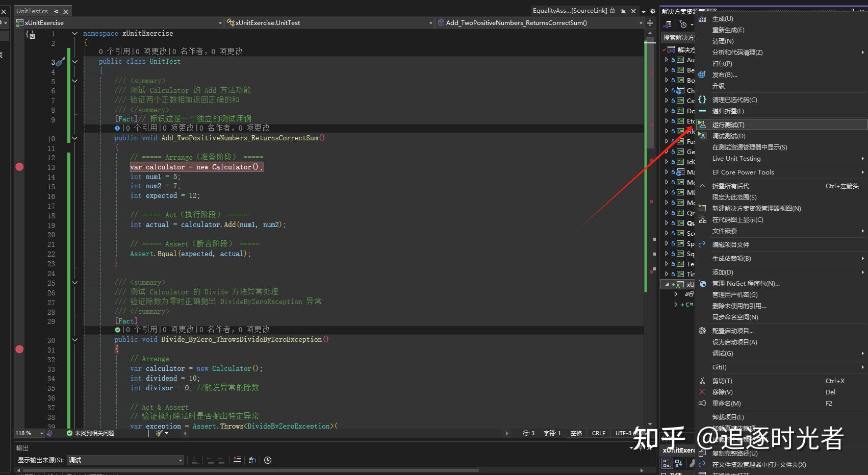
Task: Click the split editor window icon
Action: 650,23
